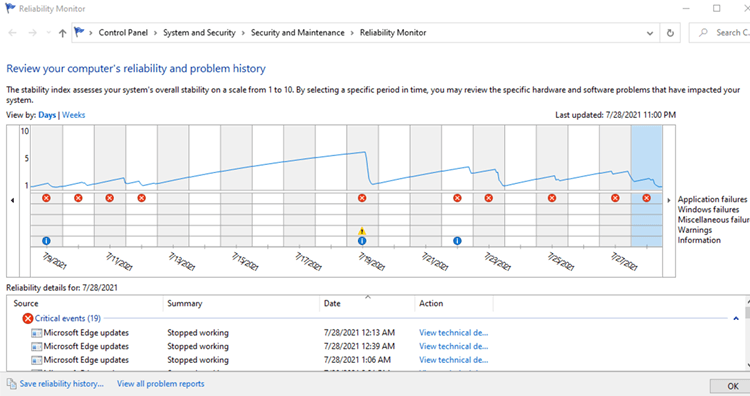Select the application failure icon for 7/27/2021
The width and height of the screenshot is (750, 396).
(615, 198)
